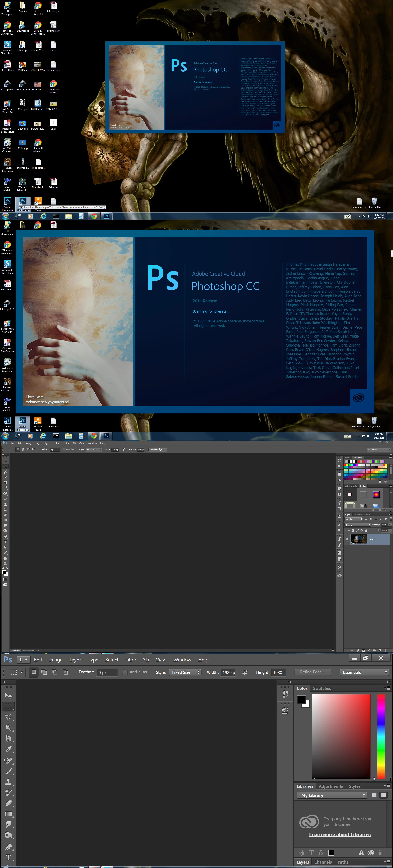
Task: Click the Layer 1 thumbnail
Action: point(358,539)
